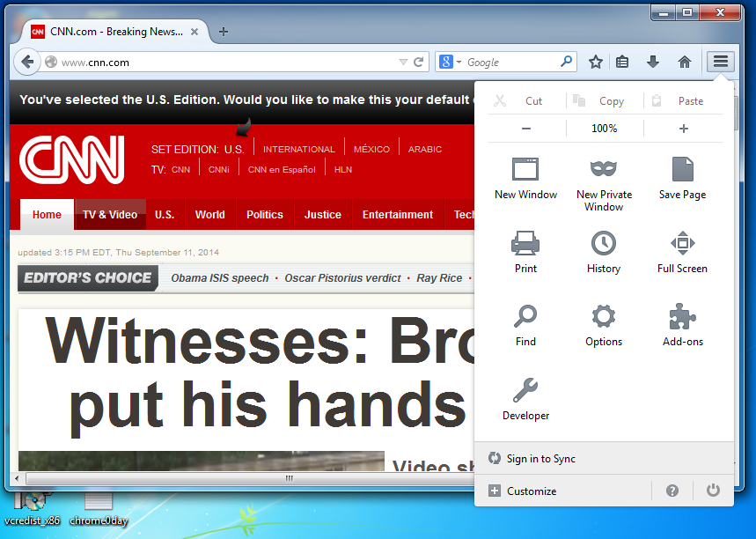Screen dimensions: 756x539
Task: Open the Justice section
Action: [322, 215]
